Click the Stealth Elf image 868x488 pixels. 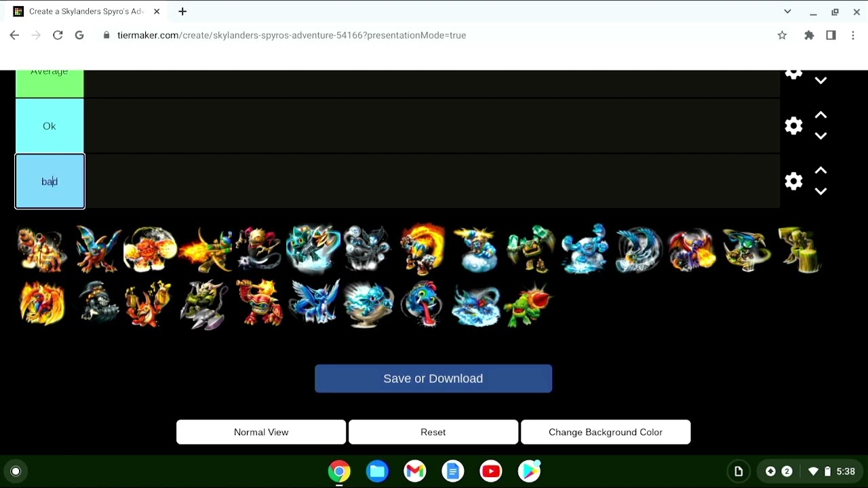(747, 249)
